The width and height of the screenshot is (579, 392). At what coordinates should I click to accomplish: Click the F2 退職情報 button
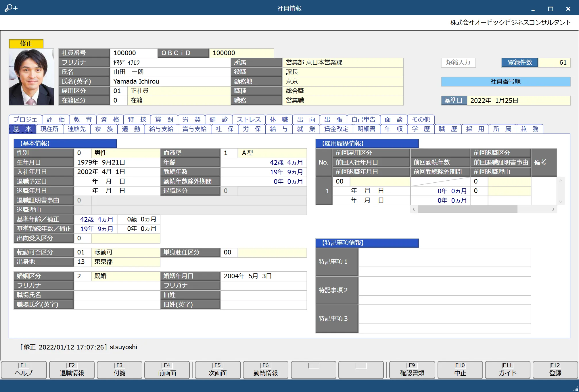[72, 370]
